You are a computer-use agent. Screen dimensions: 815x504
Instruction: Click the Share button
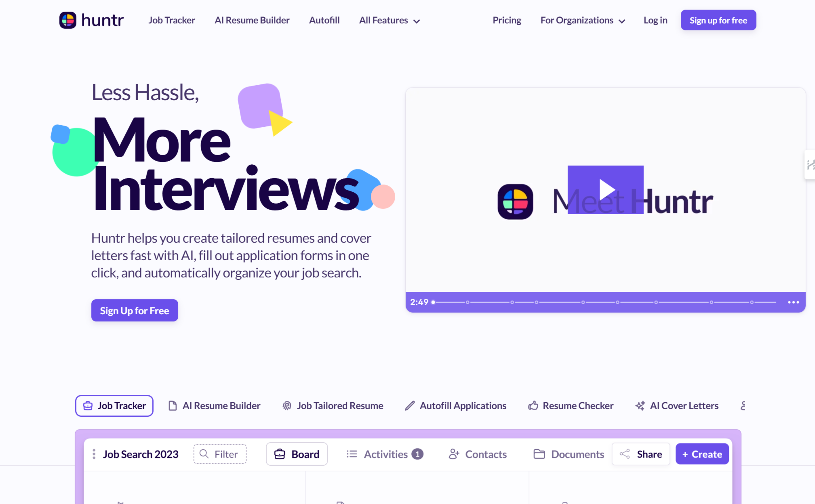pyautogui.click(x=641, y=454)
